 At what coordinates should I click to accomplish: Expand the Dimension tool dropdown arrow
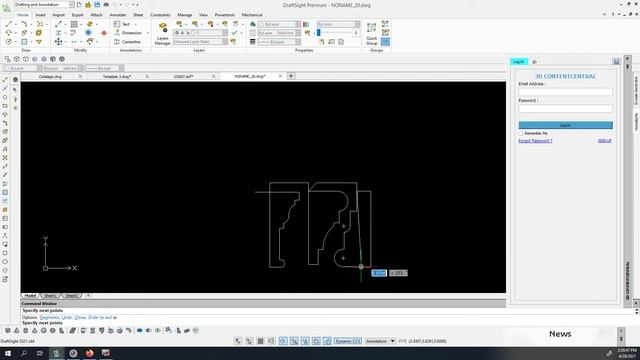pos(148,33)
